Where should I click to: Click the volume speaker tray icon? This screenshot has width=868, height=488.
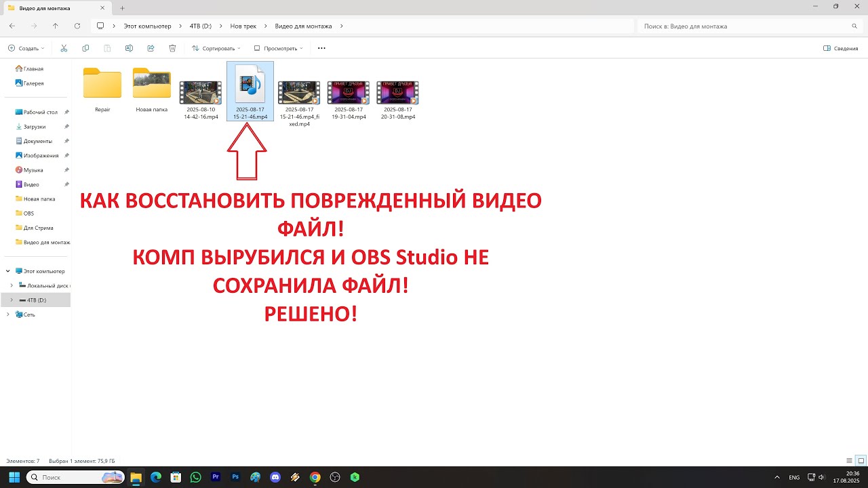(822, 477)
